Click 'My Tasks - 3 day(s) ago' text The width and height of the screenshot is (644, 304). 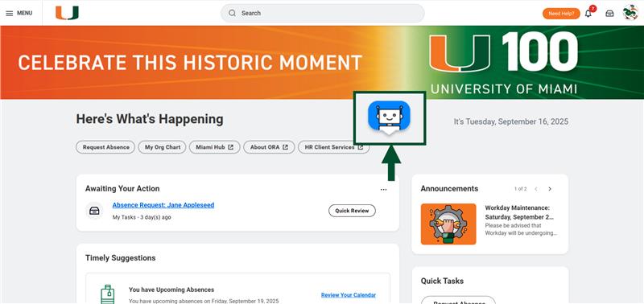(142, 217)
